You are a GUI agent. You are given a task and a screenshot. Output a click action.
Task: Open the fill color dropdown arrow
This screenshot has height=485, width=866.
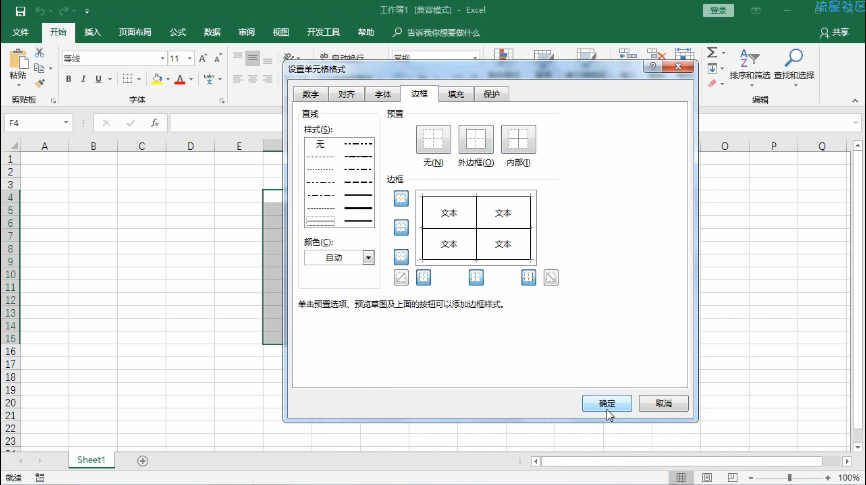pos(168,79)
